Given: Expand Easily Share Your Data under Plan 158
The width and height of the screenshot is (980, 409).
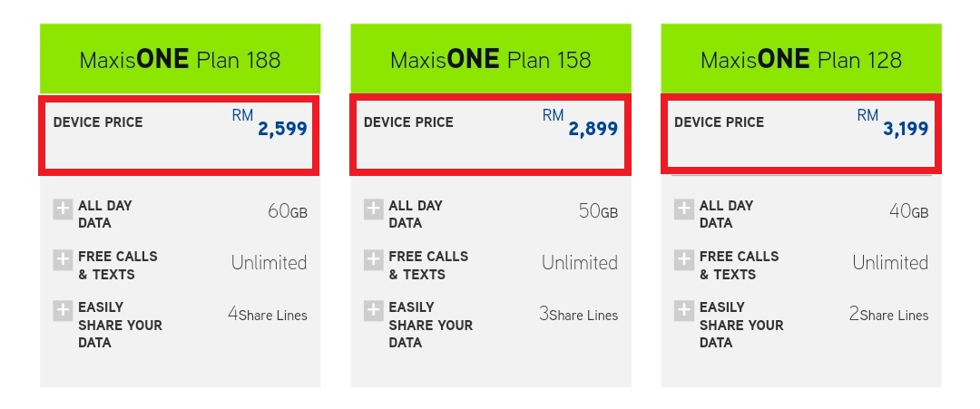Looking at the screenshot, I should point(374,312).
